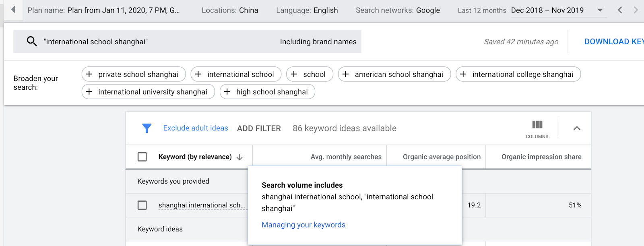Click the keyword search input field

(161, 41)
